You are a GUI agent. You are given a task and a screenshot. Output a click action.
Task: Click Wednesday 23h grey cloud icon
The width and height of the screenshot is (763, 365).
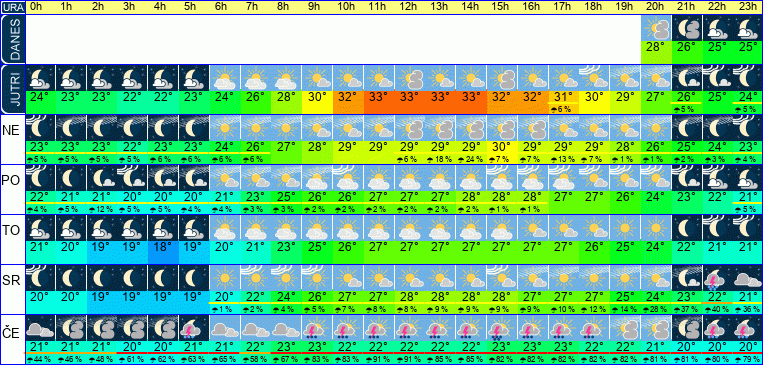pos(748,277)
